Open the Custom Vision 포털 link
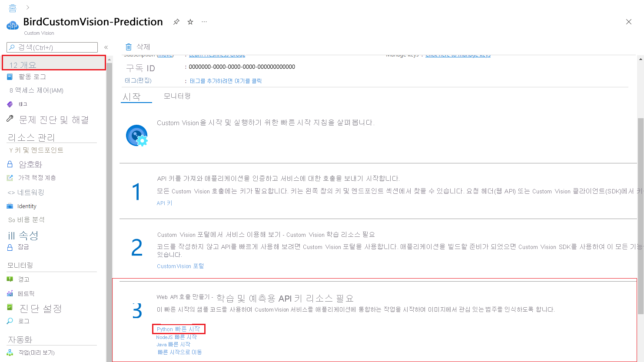644x362 pixels. (180, 266)
